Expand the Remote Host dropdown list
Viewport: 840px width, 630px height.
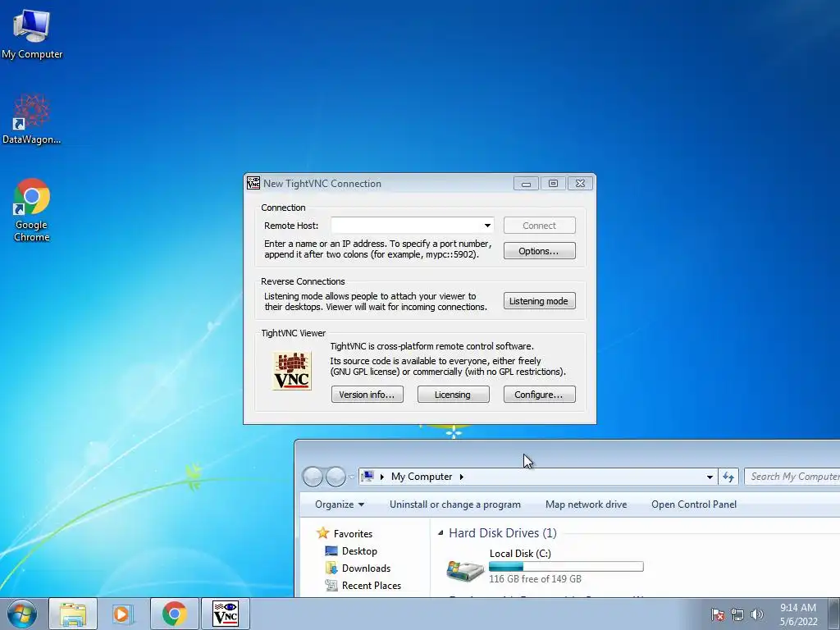(x=487, y=226)
